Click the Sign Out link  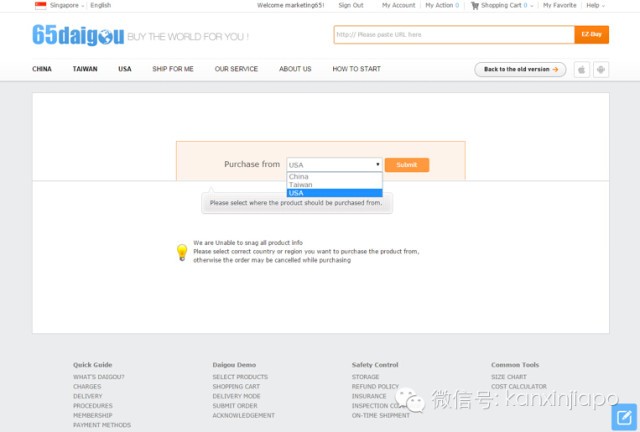351,5
